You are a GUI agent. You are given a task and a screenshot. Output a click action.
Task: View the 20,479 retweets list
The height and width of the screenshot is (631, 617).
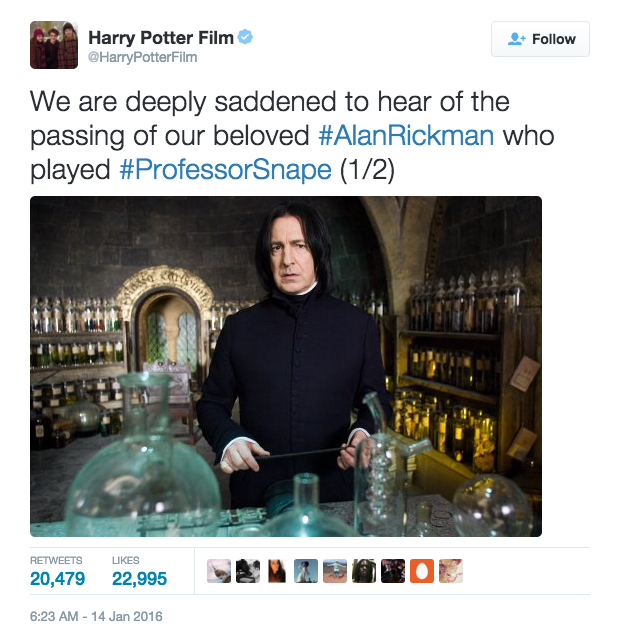(x=58, y=572)
